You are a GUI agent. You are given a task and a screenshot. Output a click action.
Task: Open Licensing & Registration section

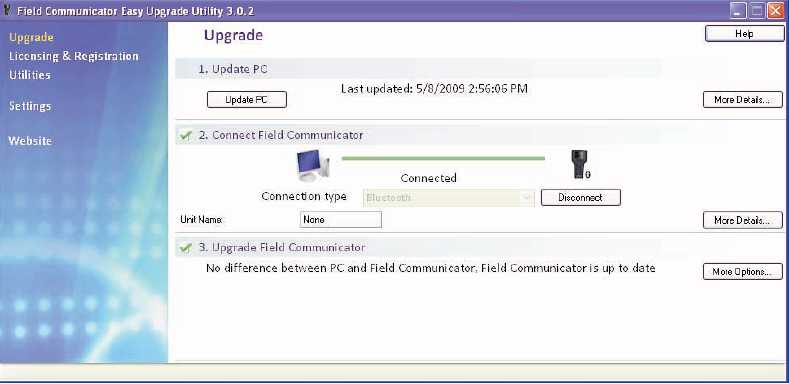(73, 56)
